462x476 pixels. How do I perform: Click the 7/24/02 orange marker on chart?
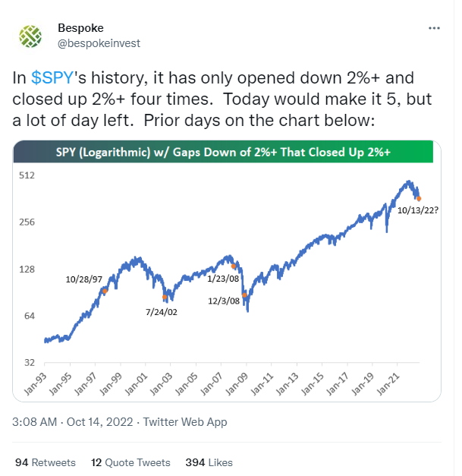(165, 297)
